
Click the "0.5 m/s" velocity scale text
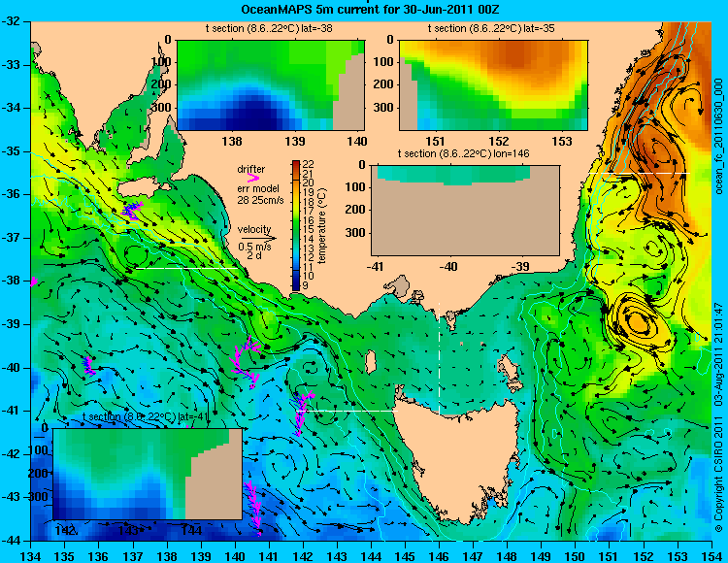click(255, 247)
